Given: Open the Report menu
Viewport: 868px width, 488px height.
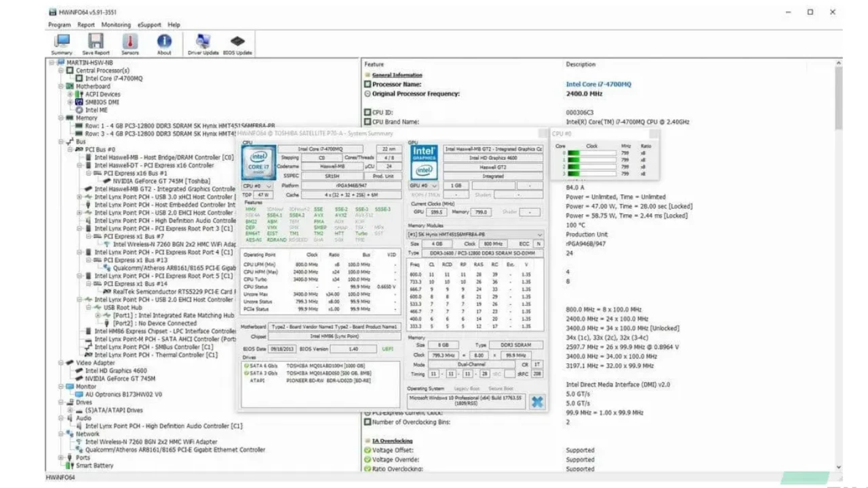Looking at the screenshot, I should pyautogui.click(x=86, y=25).
